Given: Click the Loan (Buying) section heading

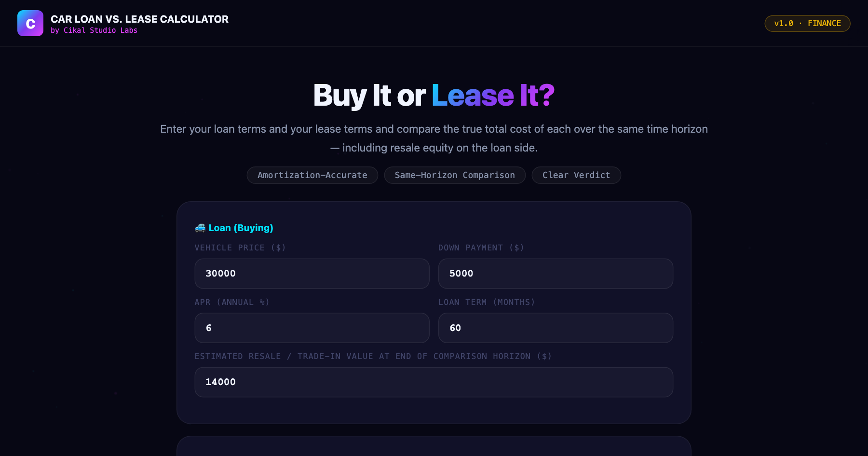Looking at the screenshot, I should click(241, 228).
